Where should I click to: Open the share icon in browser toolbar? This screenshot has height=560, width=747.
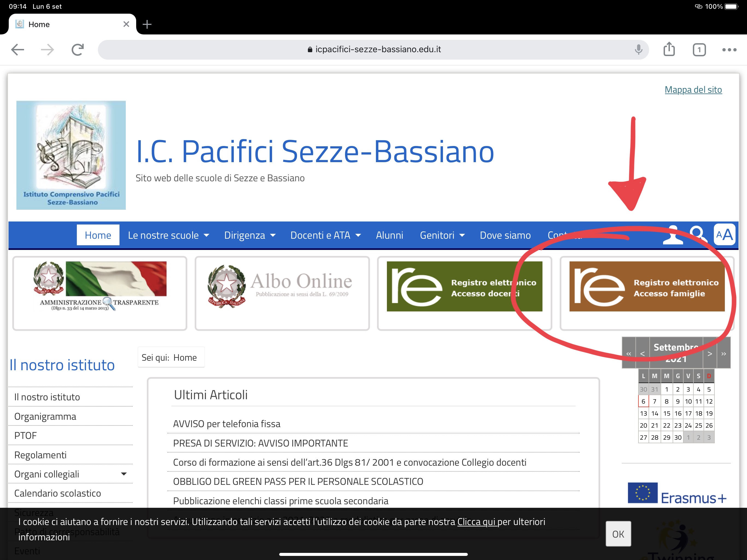[669, 49]
